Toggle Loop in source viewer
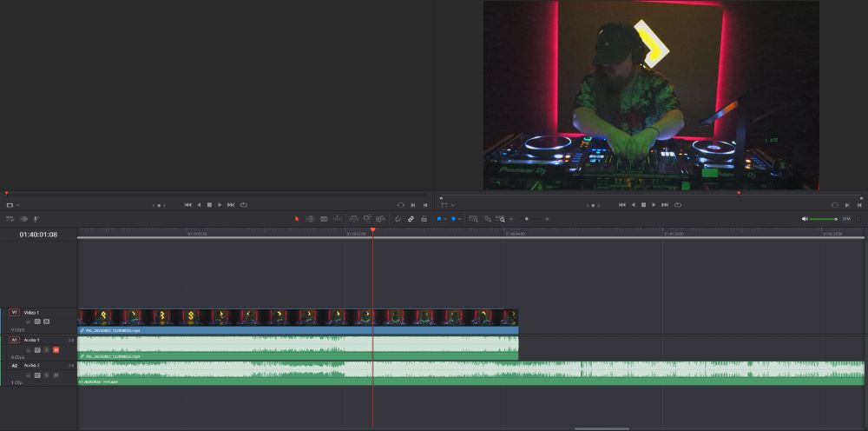 click(244, 205)
